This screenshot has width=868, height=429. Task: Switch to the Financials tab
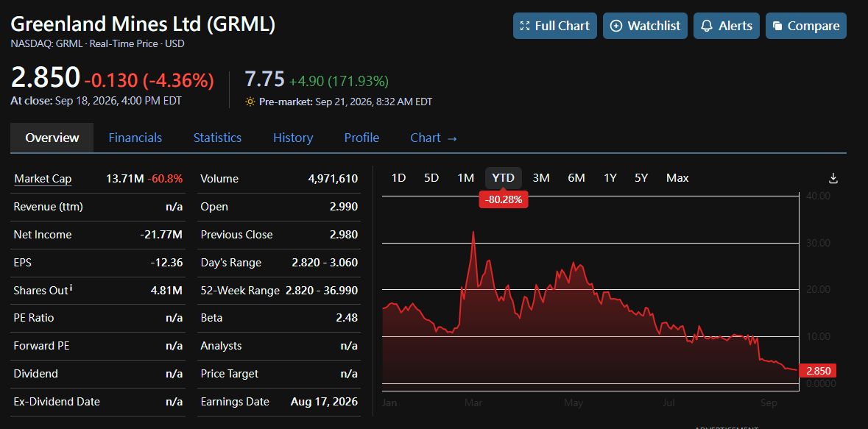pos(135,138)
